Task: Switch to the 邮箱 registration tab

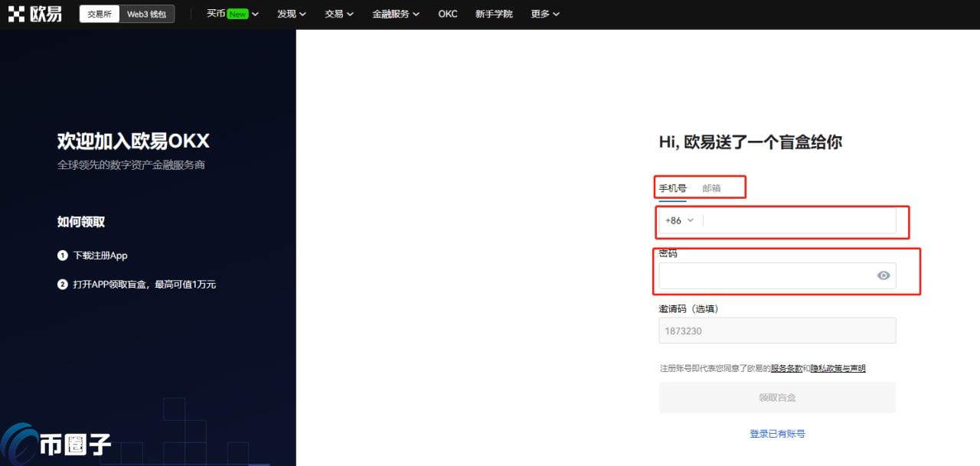Action: (713, 187)
